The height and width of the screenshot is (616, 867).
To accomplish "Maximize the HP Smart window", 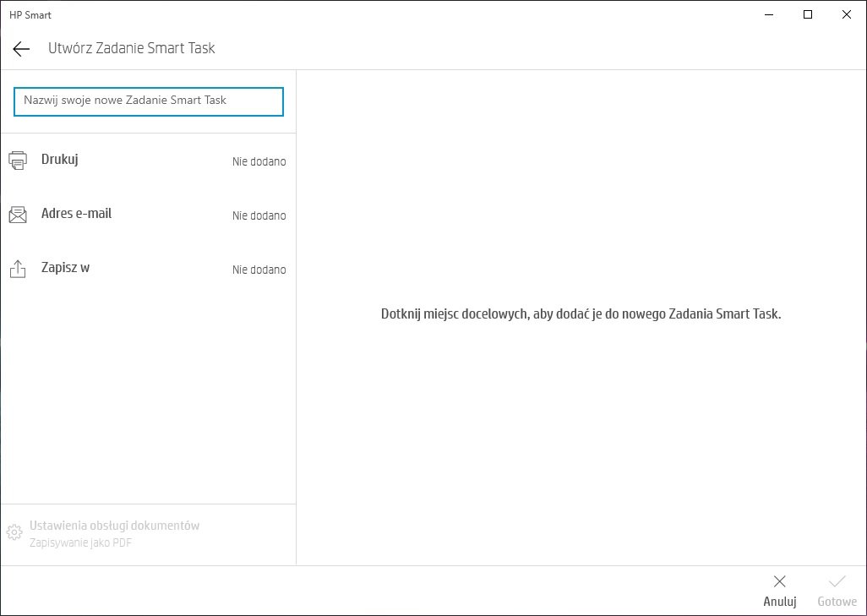I will (807, 15).
